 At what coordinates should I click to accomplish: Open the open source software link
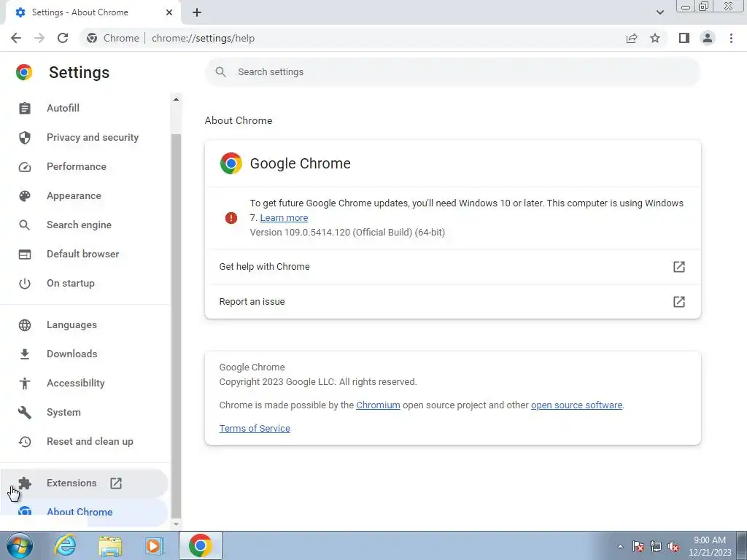576,405
